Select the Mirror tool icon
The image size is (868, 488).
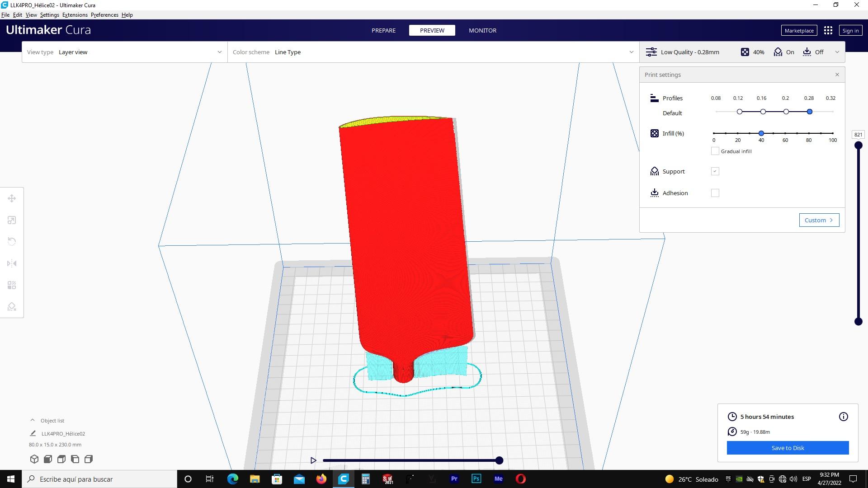click(12, 263)
